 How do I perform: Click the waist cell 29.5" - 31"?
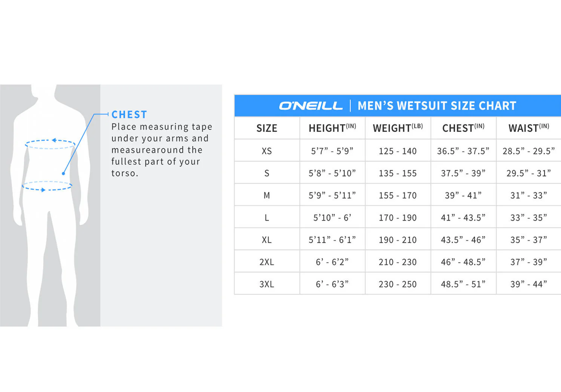point(528,173)
